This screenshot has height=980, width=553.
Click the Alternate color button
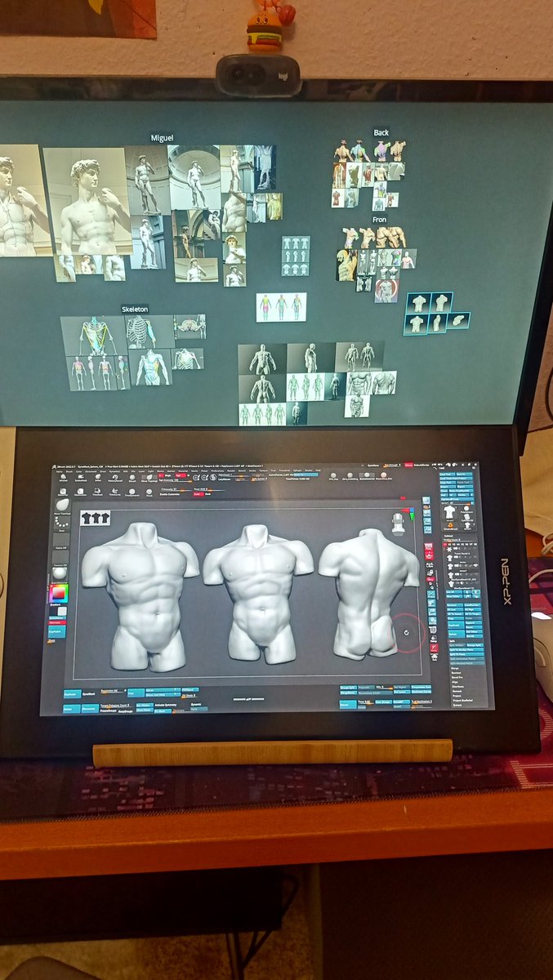coord(57,622)
